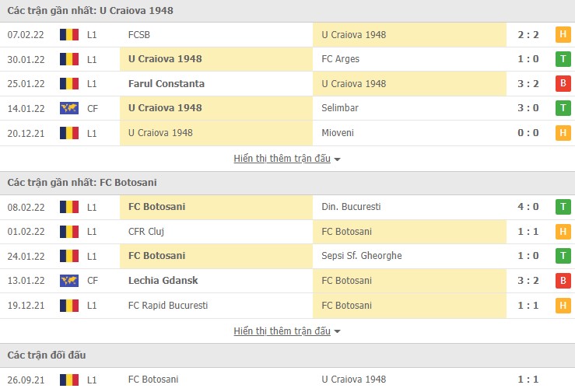Viewport: 575px width, 392px height.
Task: Click dropdown arrow after U Craiova show-more link
Action: pos(338,159)
